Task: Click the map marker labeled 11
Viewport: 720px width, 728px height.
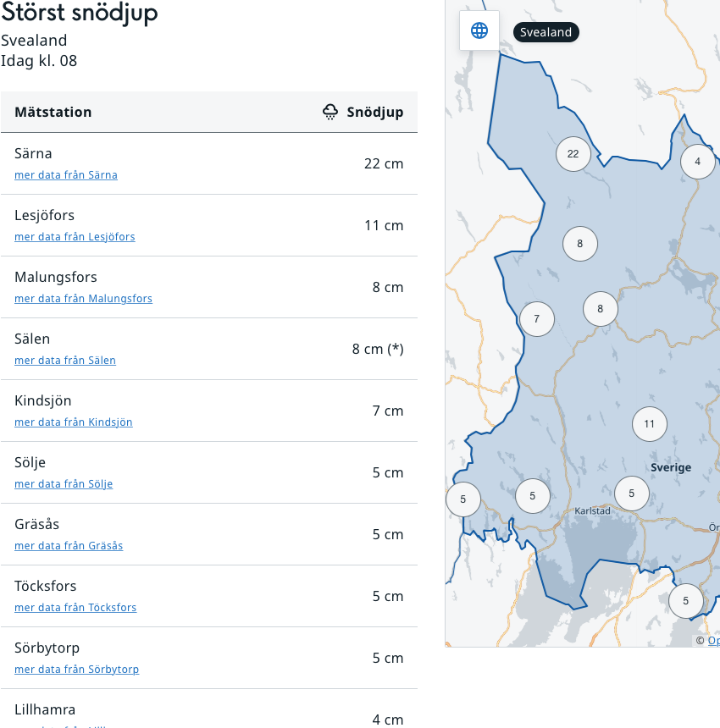Action: point(650,424)
